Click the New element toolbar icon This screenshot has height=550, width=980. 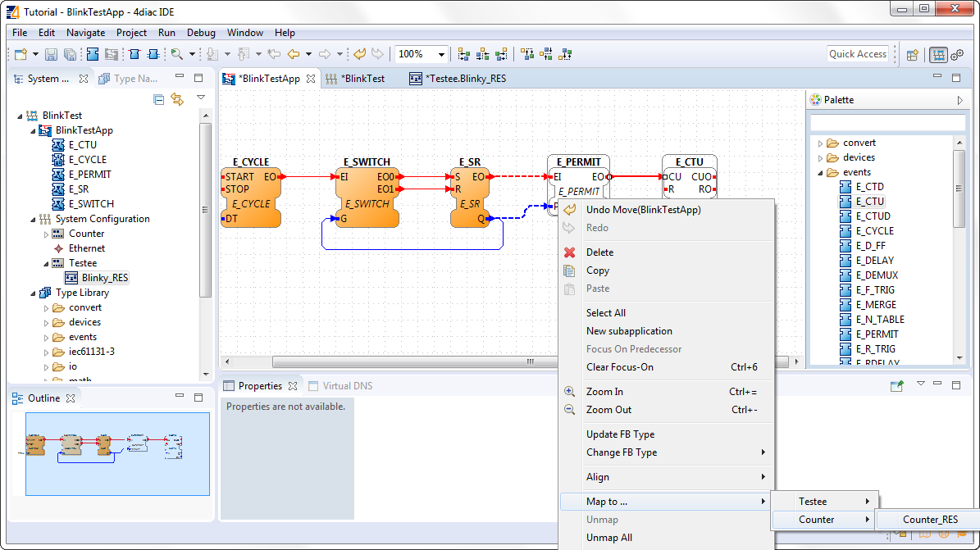tap(20, 55)
